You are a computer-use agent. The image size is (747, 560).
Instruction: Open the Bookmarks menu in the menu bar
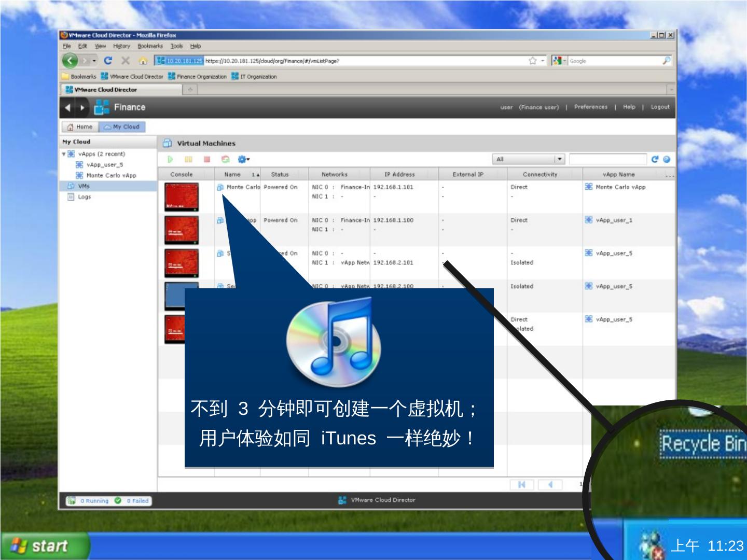[150, 46]
